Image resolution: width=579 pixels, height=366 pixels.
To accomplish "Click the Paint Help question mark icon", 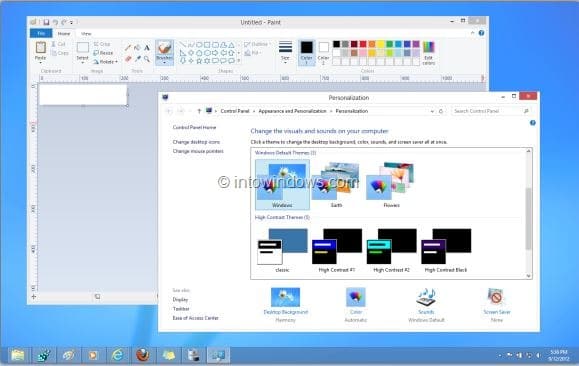I will pos(482,33).
